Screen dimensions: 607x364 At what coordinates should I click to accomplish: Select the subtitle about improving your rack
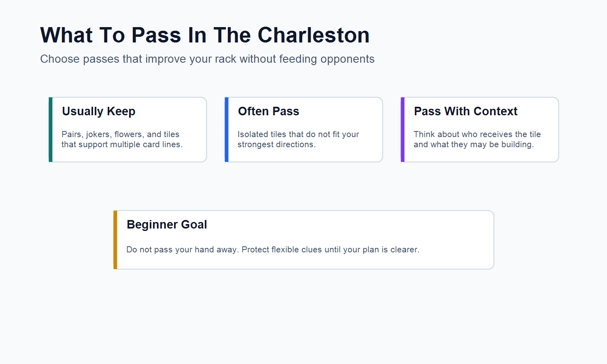pos(207,59)
